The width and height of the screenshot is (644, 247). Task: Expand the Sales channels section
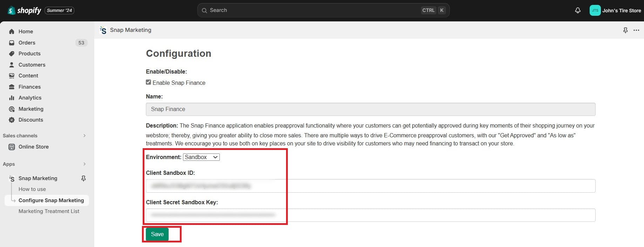(x=84, y=136)
